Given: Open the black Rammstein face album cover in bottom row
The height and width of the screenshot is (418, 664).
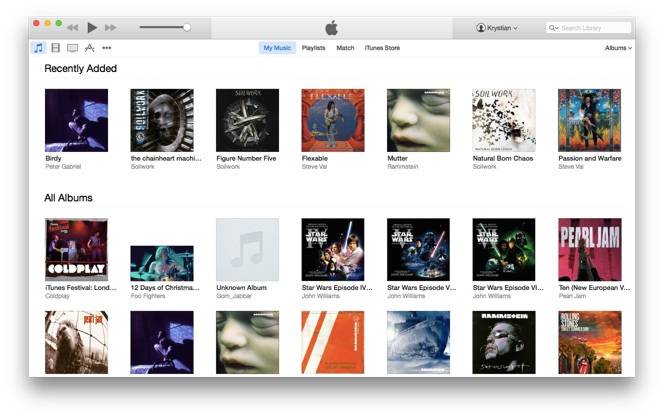Looking at the screenshot, I should [504, 342].
